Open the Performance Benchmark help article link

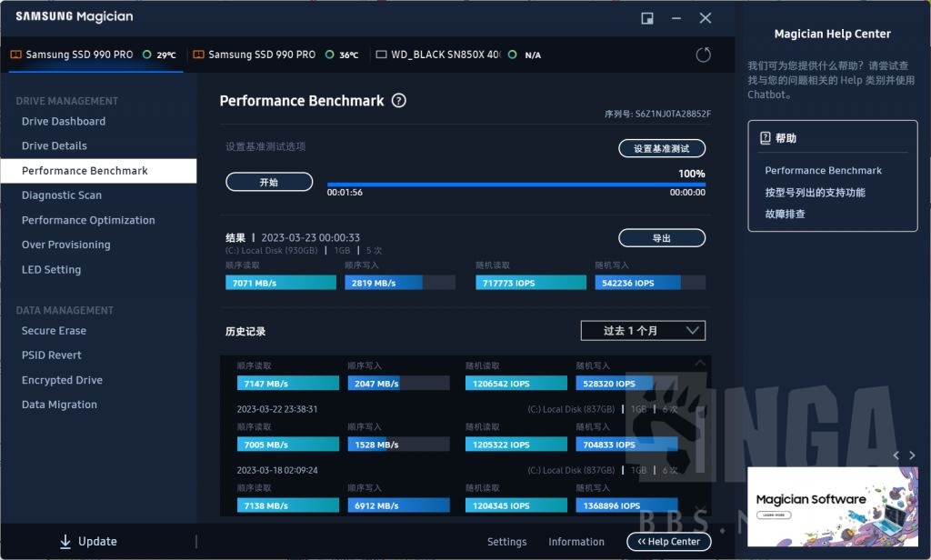coord(823,170)
